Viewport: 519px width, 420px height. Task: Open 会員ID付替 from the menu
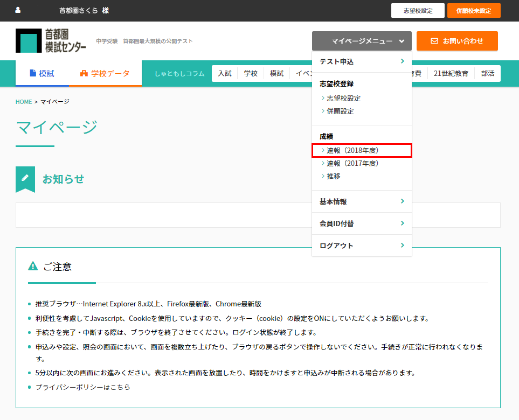point(362,223)
